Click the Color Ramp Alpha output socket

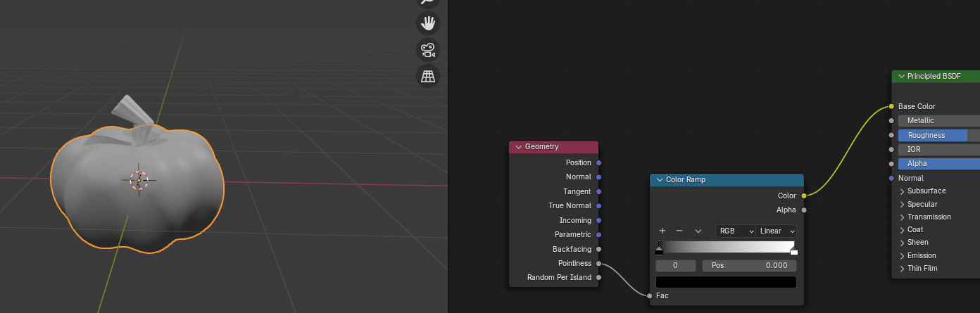point(804,210)
